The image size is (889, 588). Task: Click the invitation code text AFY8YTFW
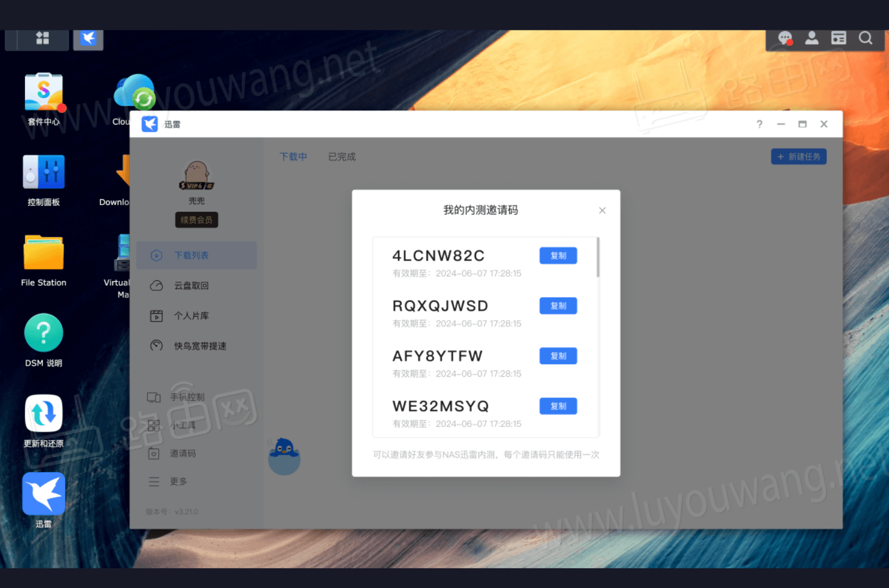tap(437, 356)
